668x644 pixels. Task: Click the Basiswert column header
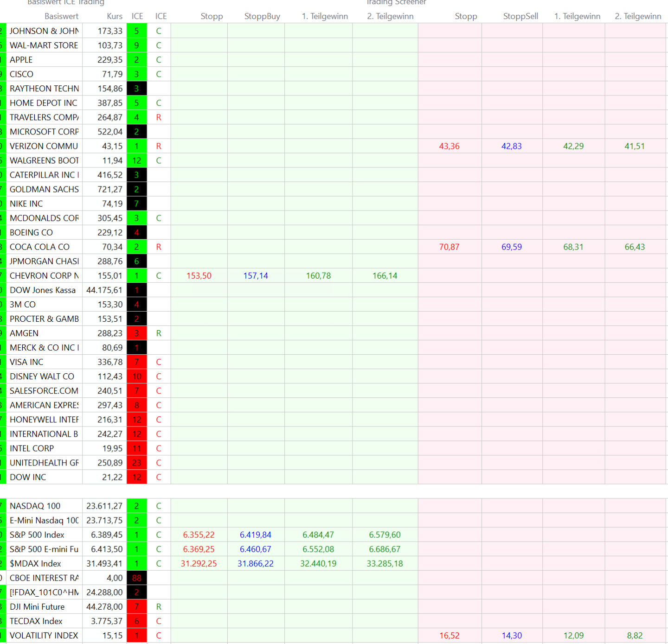click(x=61, y=16)
